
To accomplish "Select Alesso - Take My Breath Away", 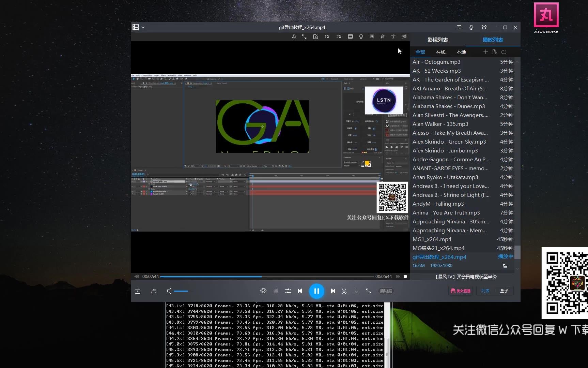I will pos(463,133).
